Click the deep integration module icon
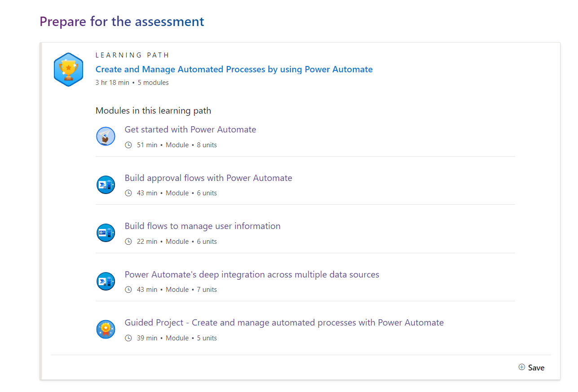Viewport: 578px width, 392px height. coord(106,281)
